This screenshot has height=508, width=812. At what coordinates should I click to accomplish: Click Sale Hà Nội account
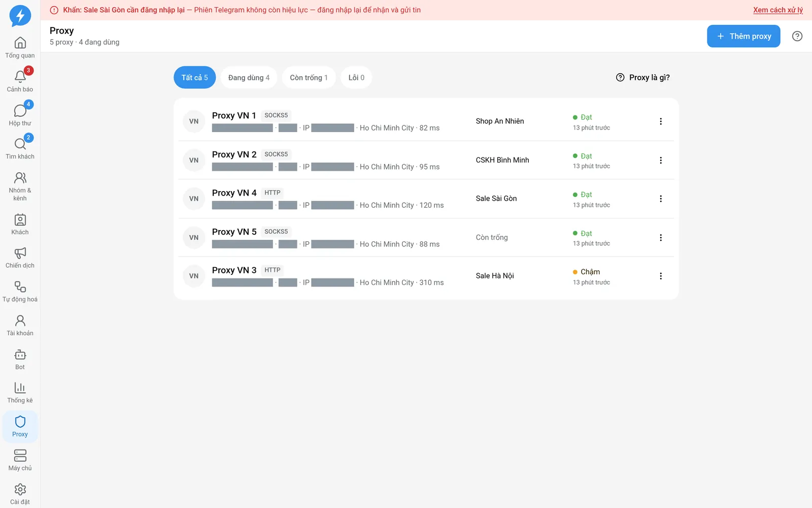click(x=495, y=276)
